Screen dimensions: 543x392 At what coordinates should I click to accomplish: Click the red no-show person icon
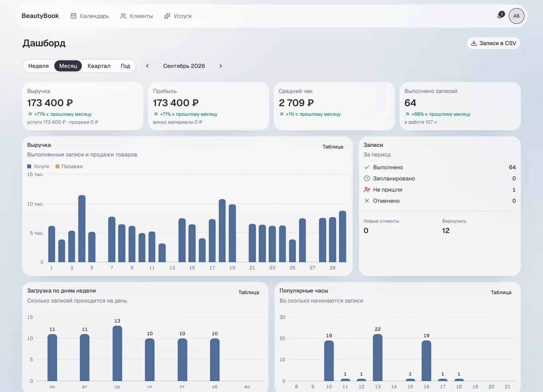coord(367,189)
